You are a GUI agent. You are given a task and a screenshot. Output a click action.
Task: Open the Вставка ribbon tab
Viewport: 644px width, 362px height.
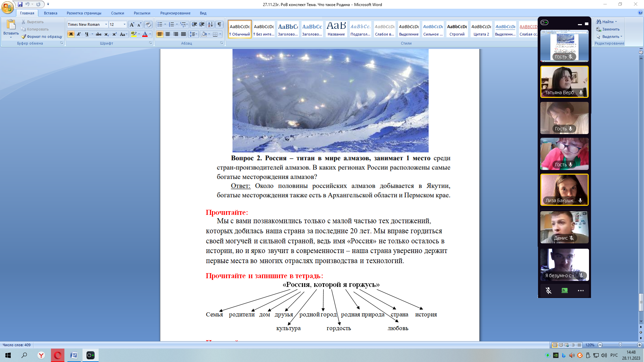[51, 13]
